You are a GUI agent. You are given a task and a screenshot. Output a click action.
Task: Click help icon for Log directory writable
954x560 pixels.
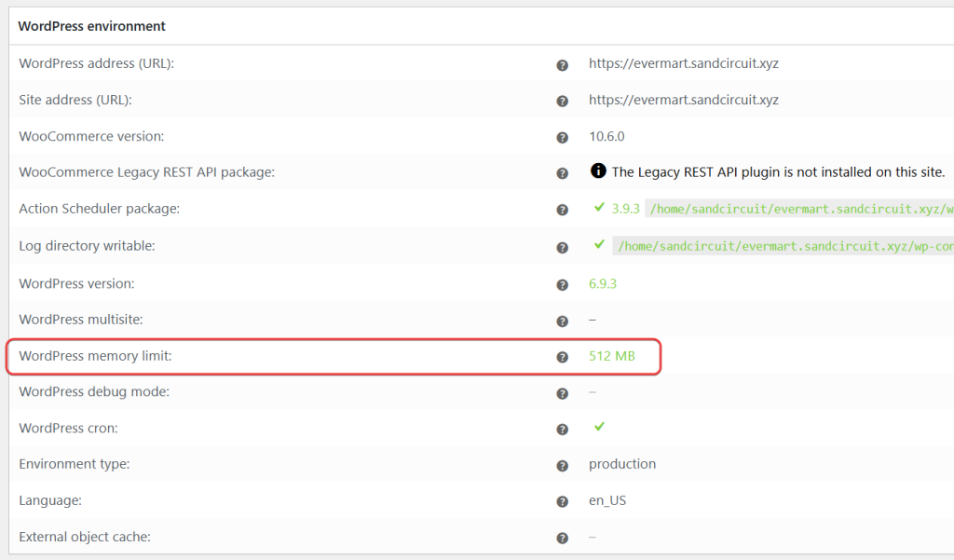[x=562, y=248]
